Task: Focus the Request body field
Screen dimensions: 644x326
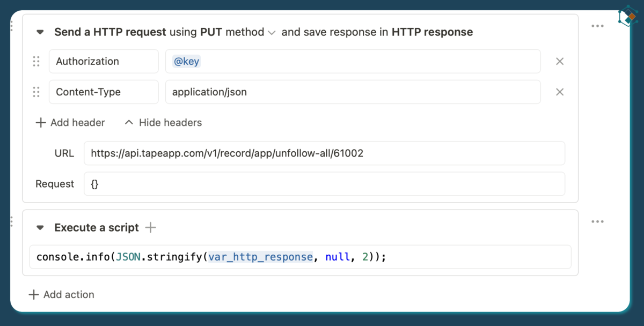Action: [324, 184]
